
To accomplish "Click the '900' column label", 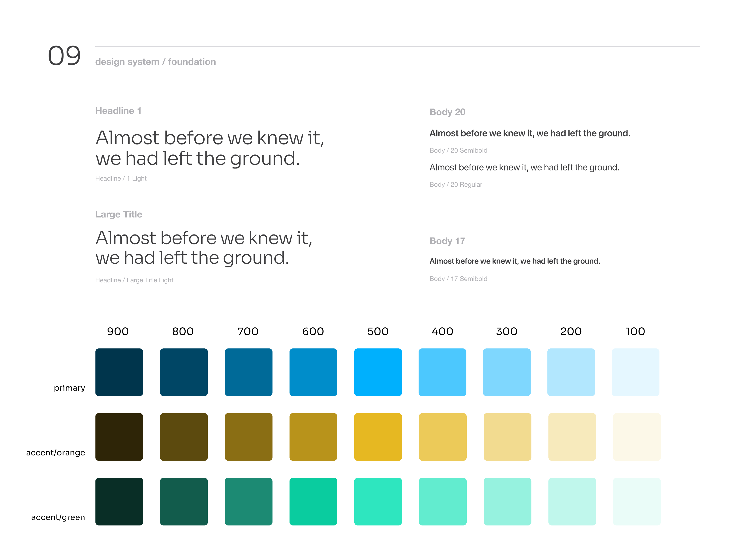I will pyautogui.click(x=118, y=332).
